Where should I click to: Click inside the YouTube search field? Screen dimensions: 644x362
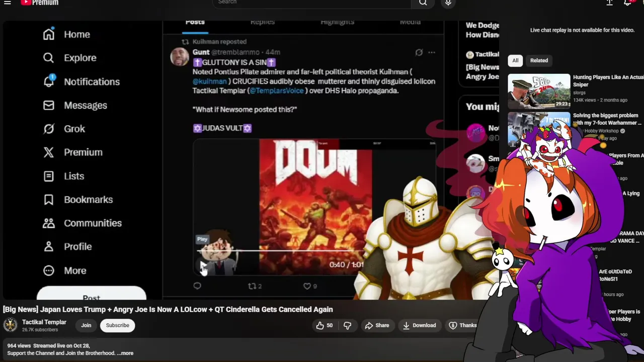[312, 3]
